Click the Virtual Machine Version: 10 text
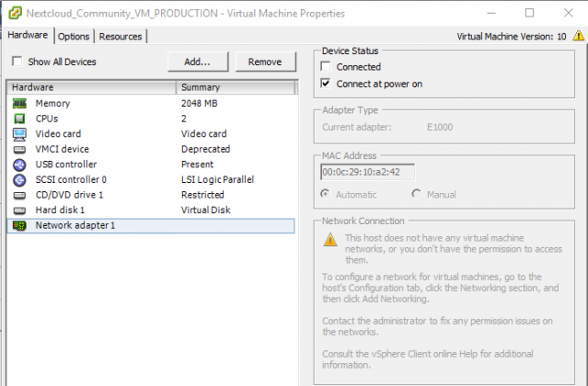The image size is (588, 386). pyautogui.click(x=512, y=37)
